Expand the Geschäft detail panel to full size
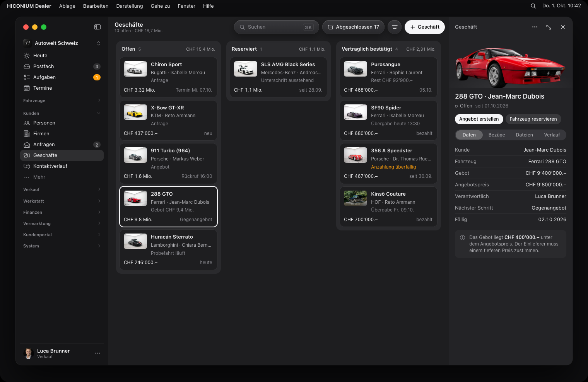The height and width of the screenshot is (382, 588). 549,27
